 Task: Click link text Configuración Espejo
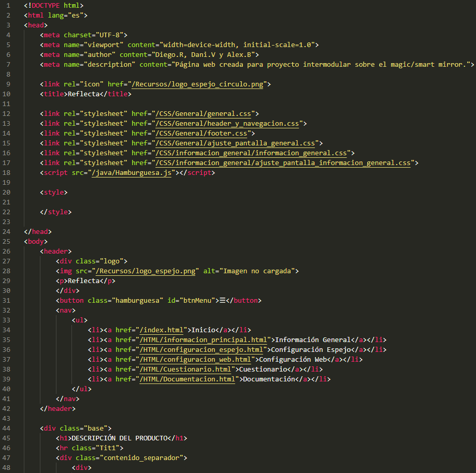click(x=311, y=349)
